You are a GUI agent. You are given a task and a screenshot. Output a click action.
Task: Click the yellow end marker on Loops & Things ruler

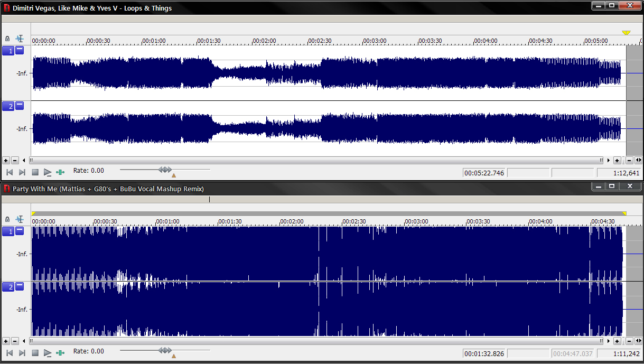point(626,33)
